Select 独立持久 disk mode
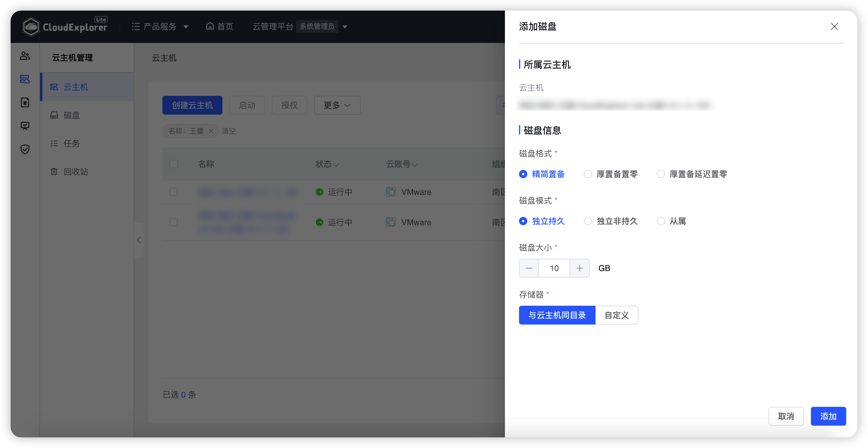The width and height of the screenshot is (868, 448). pyautogui.click(x=542, y=221)
